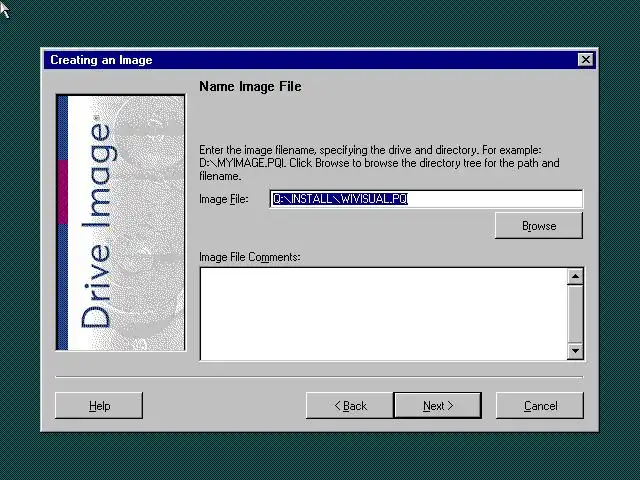Click the comments scrollbar track
Screen dimensions: 640x480
(575, 314)
